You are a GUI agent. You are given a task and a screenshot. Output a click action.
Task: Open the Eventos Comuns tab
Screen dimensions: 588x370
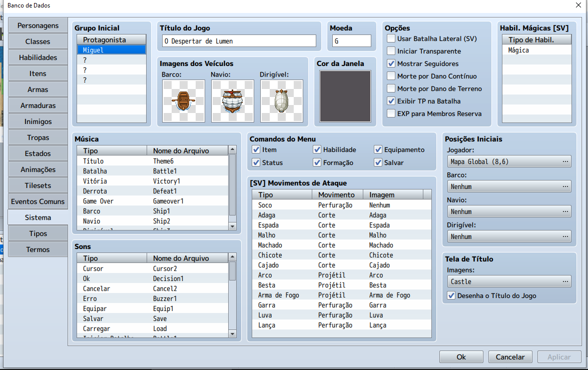[x=38, y=201]
